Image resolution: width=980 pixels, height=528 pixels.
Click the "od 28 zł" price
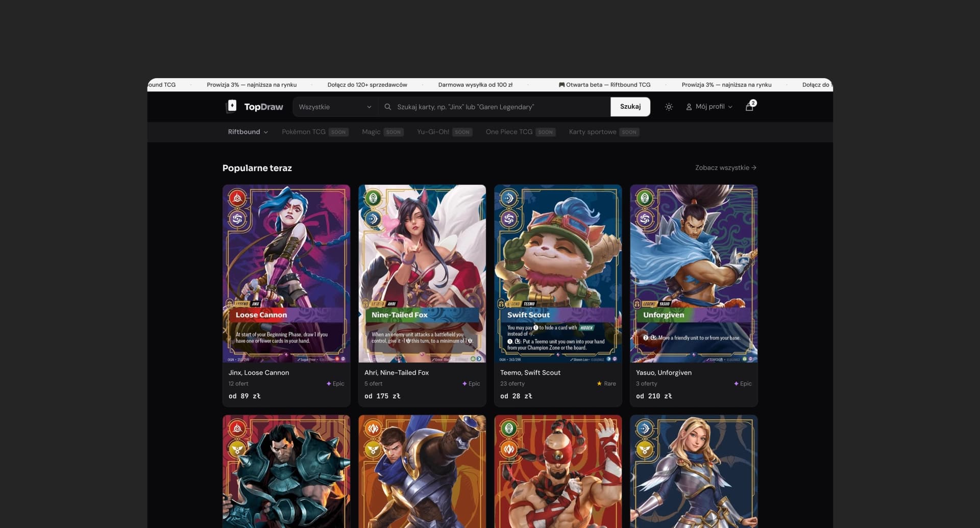coord(516,396)
